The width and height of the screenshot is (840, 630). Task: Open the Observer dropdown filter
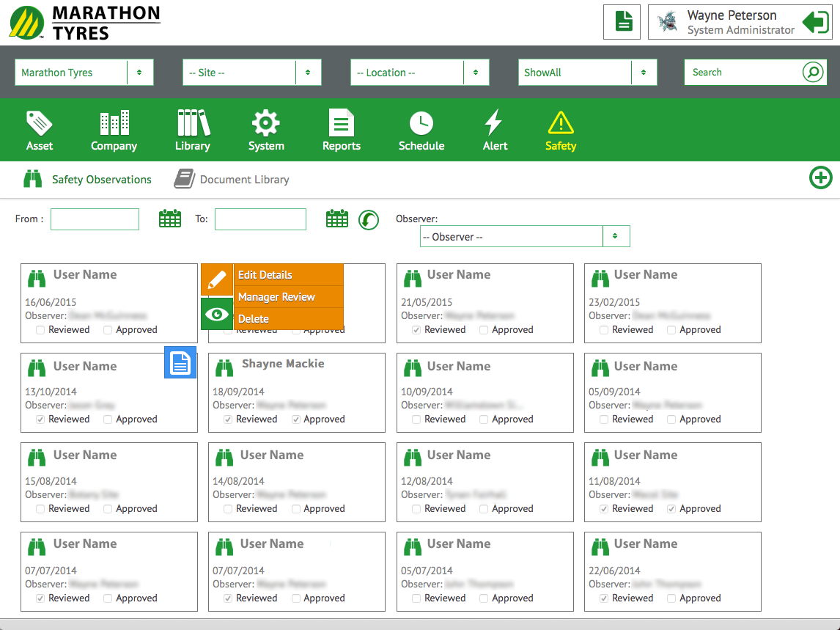(x=524, y=237)
